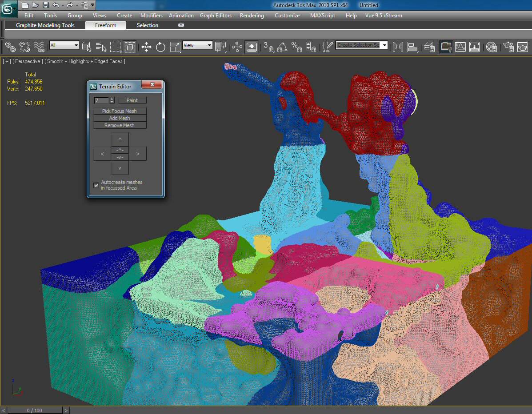Click the Mirror tool icon
Viewport: 532px width, 414px height.
(398, 47)
